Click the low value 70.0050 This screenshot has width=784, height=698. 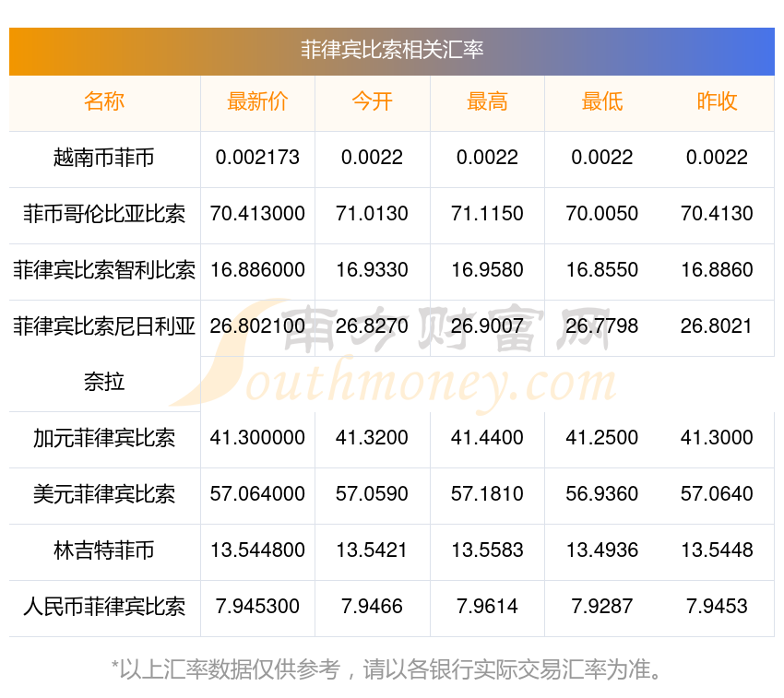[x=602, y=214]
